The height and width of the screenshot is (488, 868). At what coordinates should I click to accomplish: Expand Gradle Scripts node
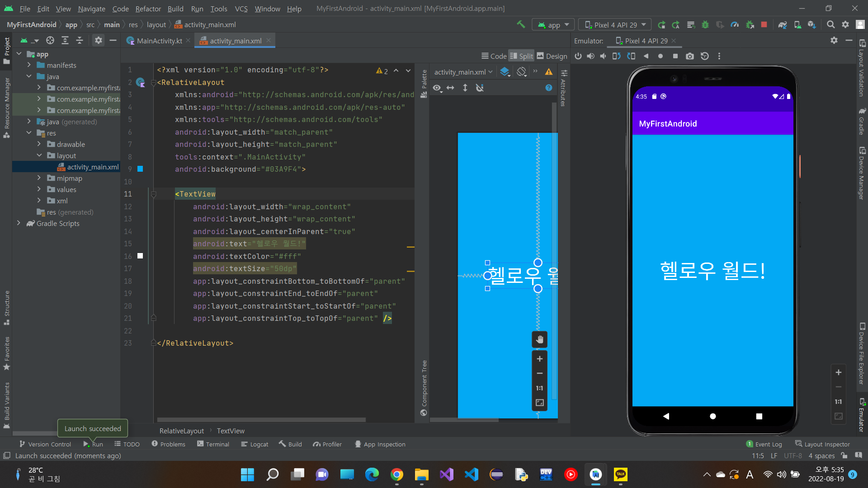(x=19, y=223)
